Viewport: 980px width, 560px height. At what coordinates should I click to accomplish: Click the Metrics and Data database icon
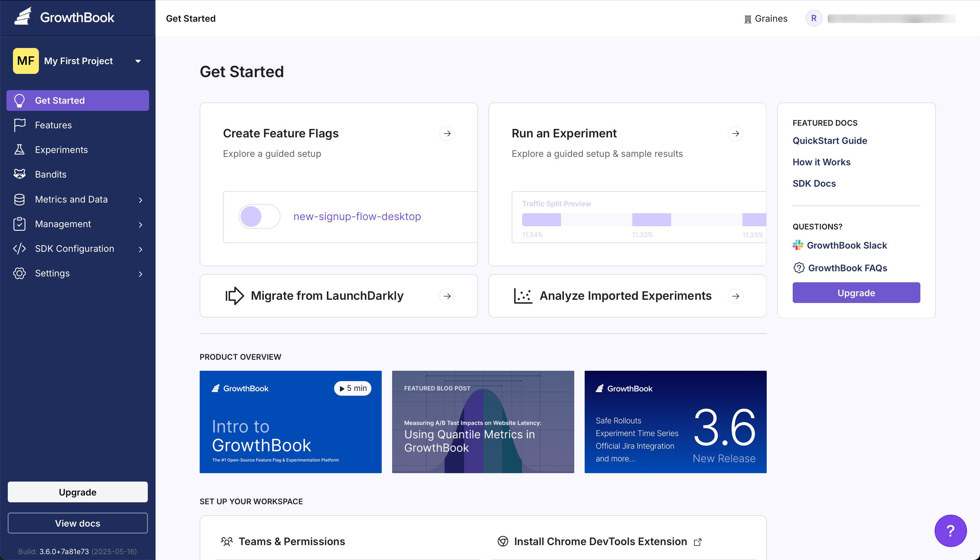point(19,199)
